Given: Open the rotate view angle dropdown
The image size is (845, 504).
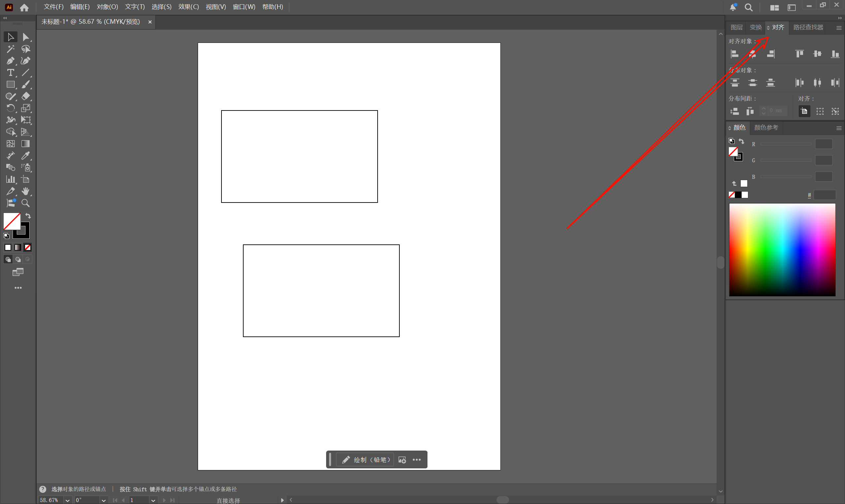Looking at the screenshot, I should (103, 500).
